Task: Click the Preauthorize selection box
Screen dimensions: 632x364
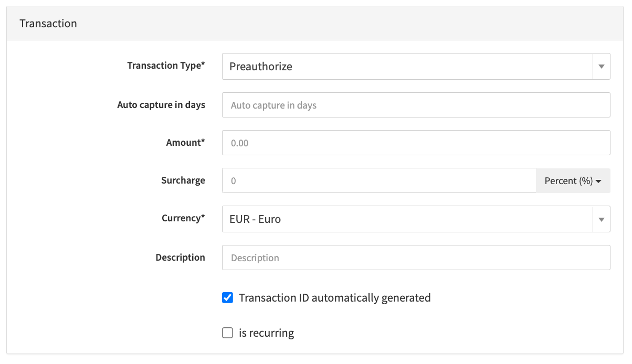Action: [407, 67]
